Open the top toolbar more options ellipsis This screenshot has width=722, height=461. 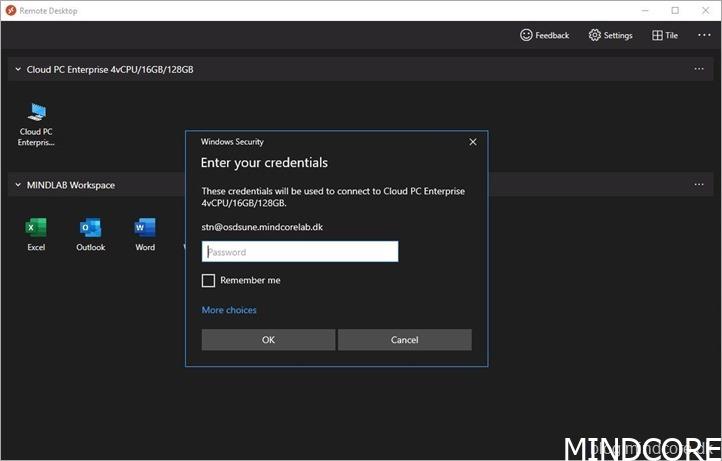tap(703, 35)
